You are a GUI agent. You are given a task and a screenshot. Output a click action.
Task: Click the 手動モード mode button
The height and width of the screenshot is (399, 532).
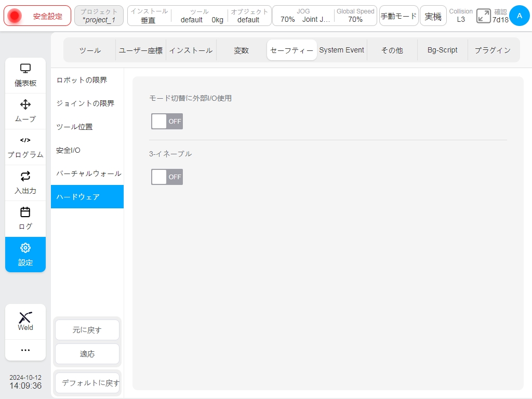pos(398,16)
